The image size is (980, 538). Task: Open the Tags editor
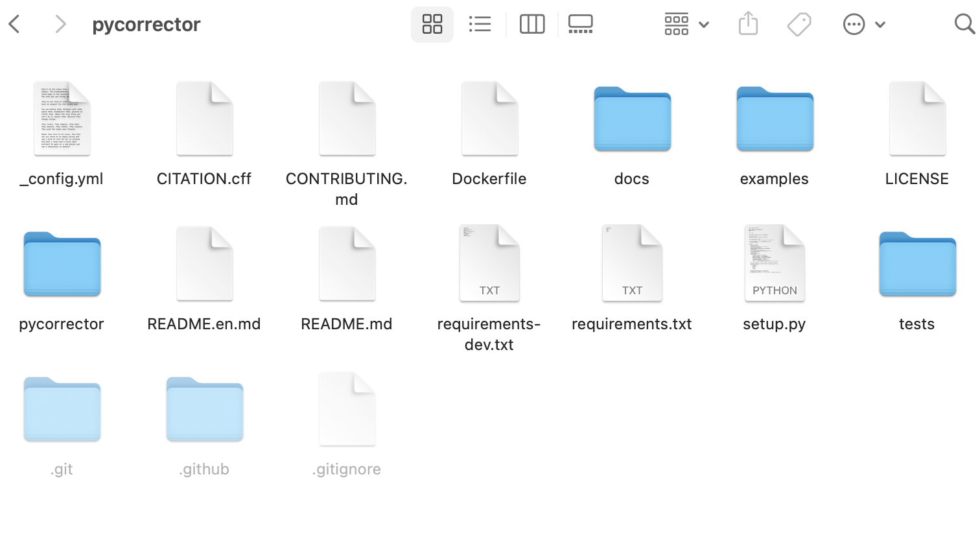tap(799, 23)
